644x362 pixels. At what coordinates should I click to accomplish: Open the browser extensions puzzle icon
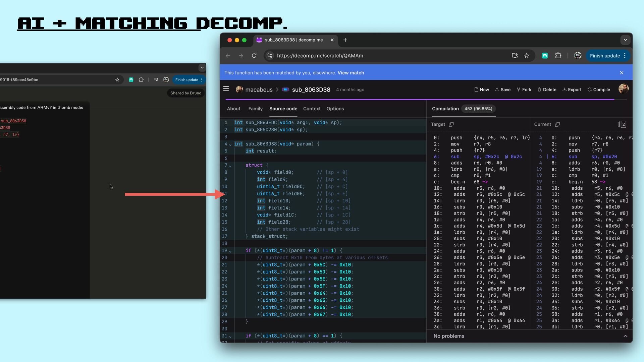pos(558,56)
